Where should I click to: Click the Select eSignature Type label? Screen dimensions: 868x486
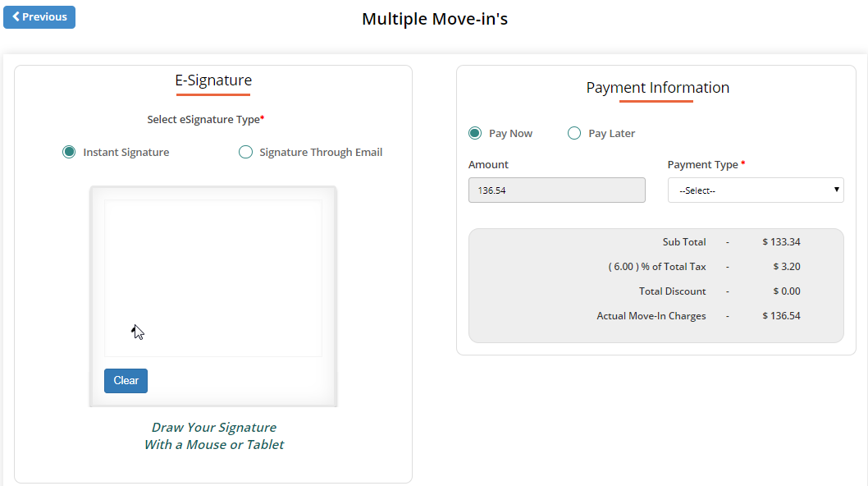click(x=205, y=120)
